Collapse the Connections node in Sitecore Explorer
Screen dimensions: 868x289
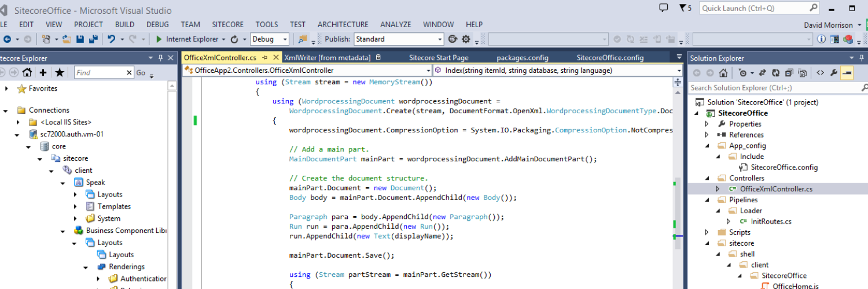6,110
